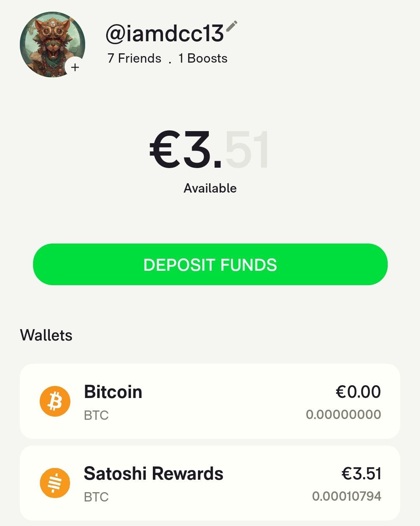The height and width of the screenshot is (526, 420).
Task: Click the orange Bitcoin logo icon
Action: tap(55, 401)
